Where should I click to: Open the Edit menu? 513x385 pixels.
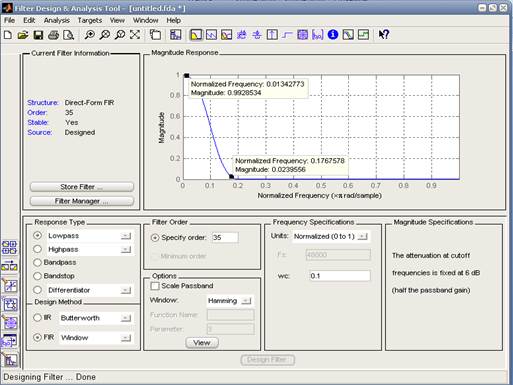[x=29, y=20]
